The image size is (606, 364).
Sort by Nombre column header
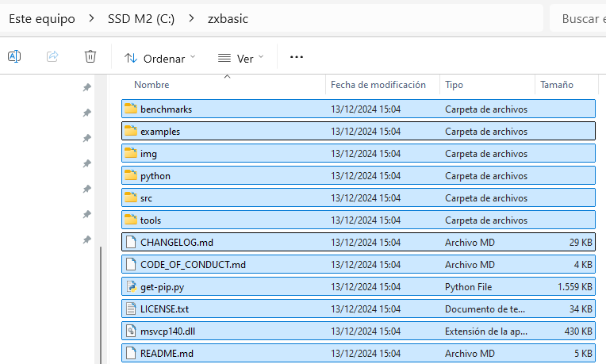pyautogui.click(x=151, y=85)
